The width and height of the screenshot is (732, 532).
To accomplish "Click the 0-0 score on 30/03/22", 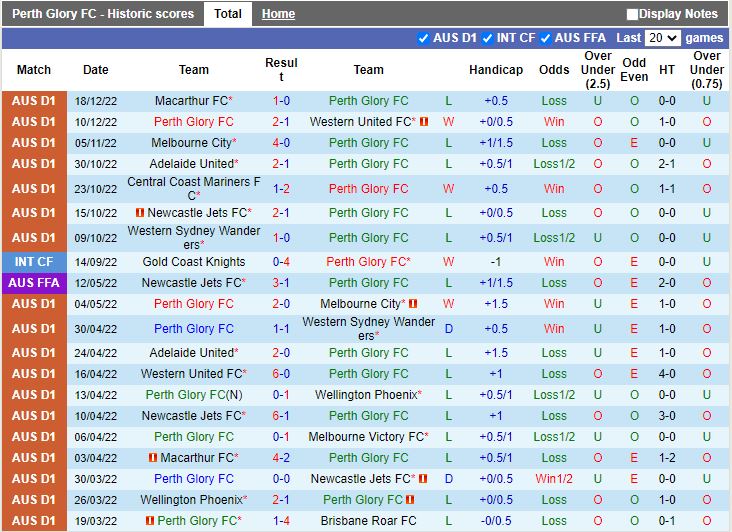I will coord(281,479).
